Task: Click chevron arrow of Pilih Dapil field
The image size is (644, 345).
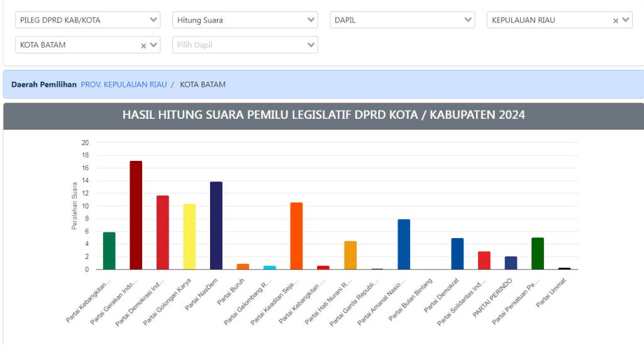Action: click(311, 45)
